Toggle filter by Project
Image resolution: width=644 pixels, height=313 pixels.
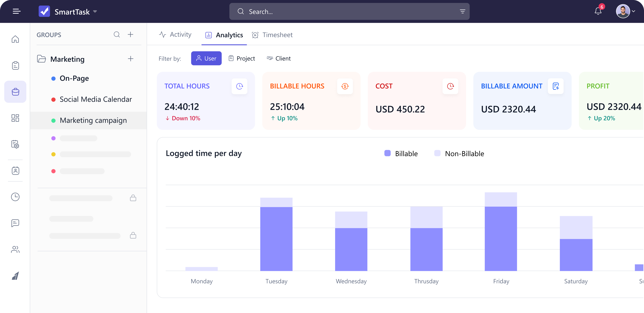click(x=241, y=58)
